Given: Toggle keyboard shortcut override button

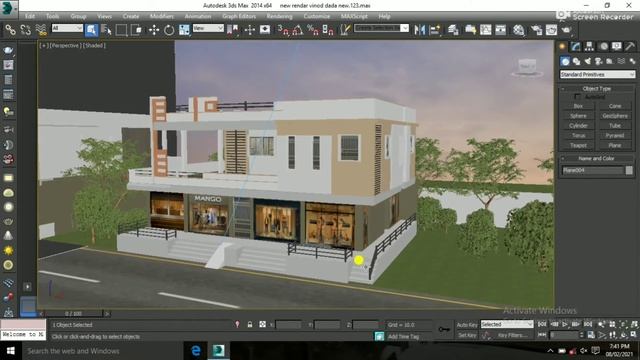Looking at the screenshot, I should [265, 30].
